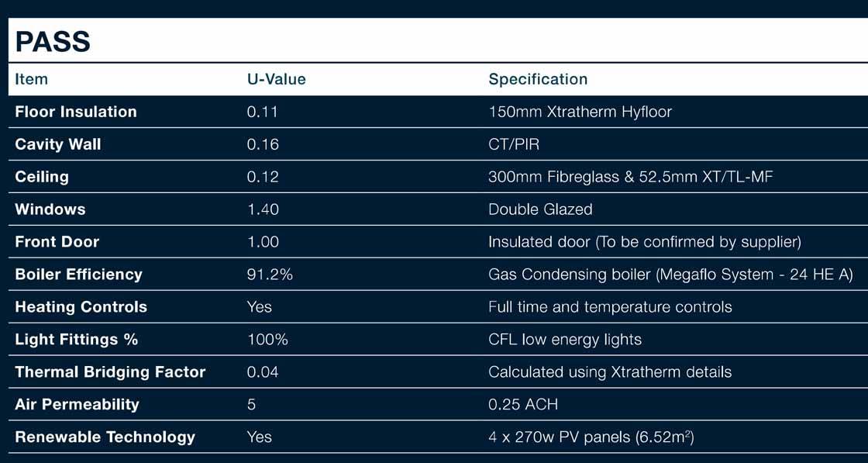The image size is (868, 463).
Task: Select the Front Door row label
Action: coord(57,242)
